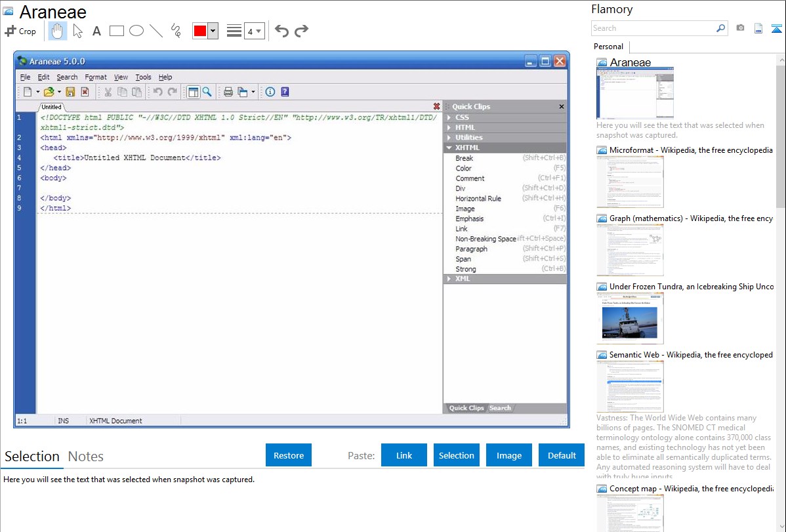The height and width of the screenshot is (532, 786).
Task: Click the Paste Selection button
Action: (x=456, y=455)
